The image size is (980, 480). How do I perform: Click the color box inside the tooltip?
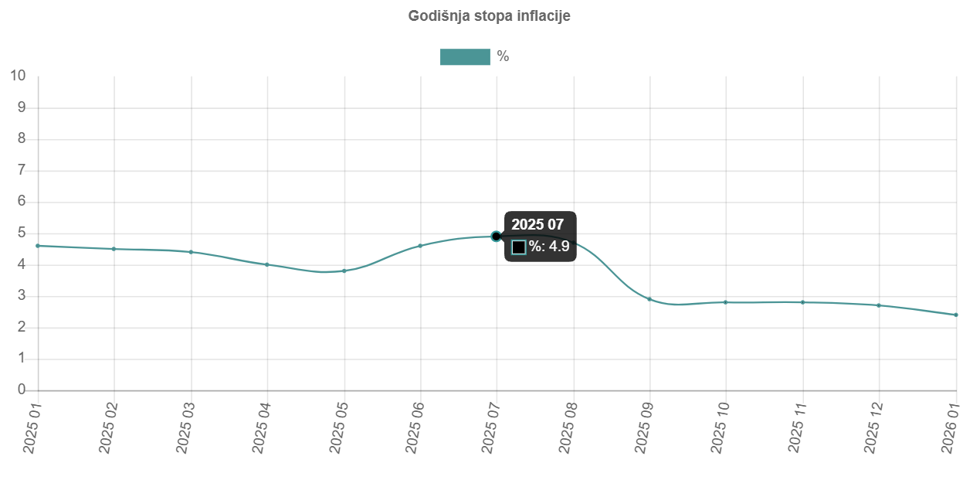pos(519,247)
